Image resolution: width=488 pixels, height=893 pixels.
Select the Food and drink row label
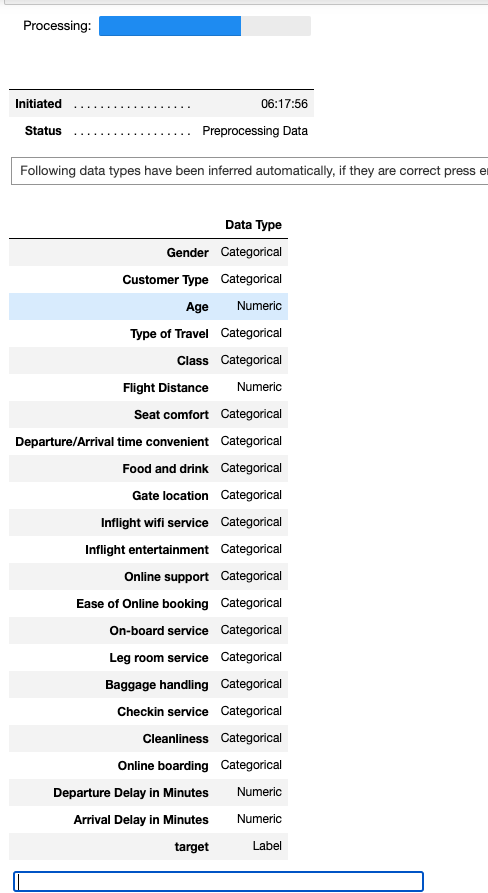point(165,469)
